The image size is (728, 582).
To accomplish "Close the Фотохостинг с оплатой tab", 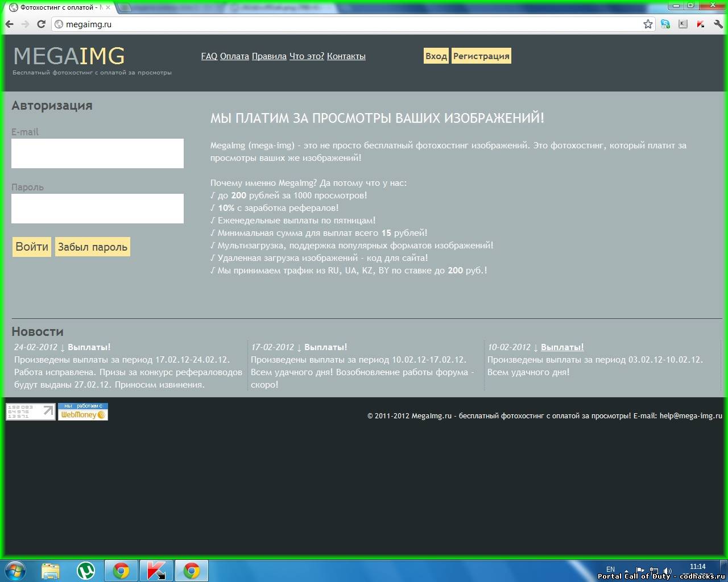I will coord(108,7).
